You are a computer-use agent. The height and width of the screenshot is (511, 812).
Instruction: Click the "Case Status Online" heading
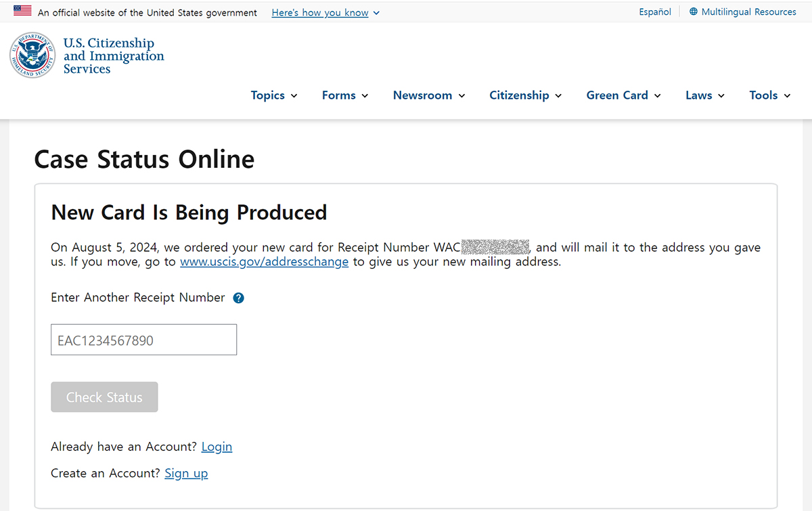click(144, 159)
